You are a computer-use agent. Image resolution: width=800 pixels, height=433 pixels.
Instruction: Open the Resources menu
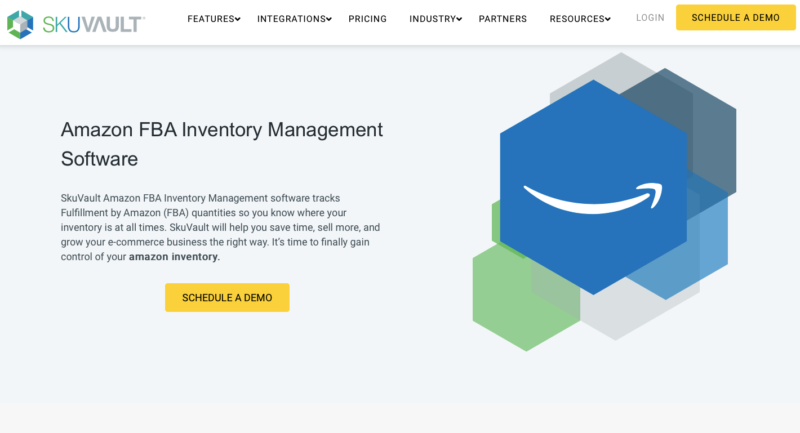coord(577,19)
